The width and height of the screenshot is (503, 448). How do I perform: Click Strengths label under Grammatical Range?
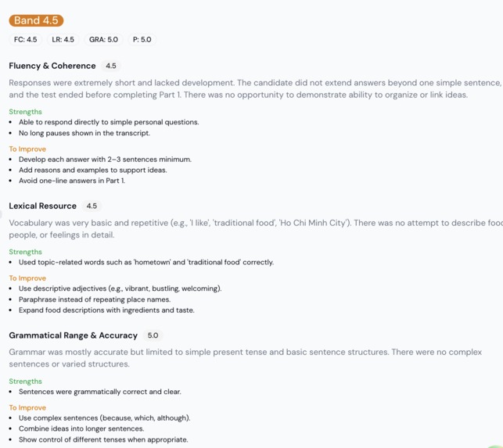[25, 382]
